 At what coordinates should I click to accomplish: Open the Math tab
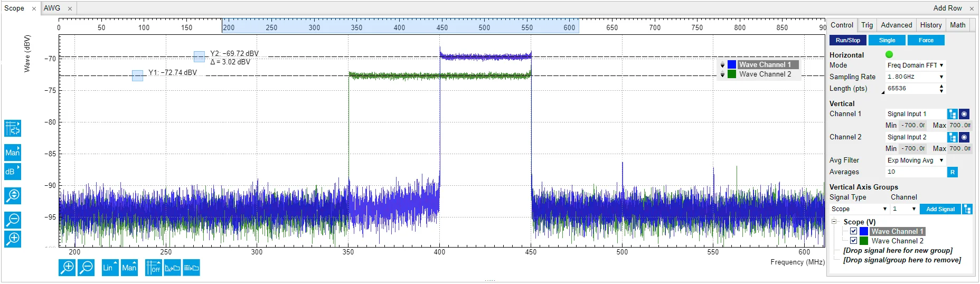(957, 25)
